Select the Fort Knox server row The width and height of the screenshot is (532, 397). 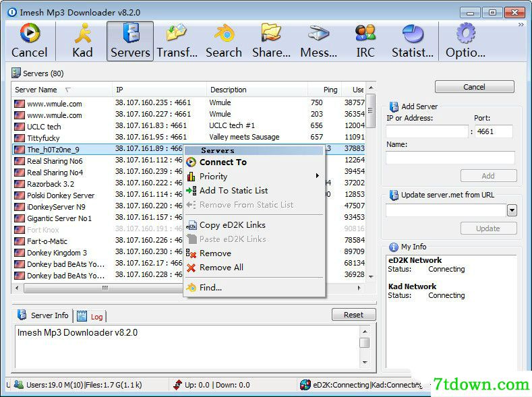tap(97, 230)
